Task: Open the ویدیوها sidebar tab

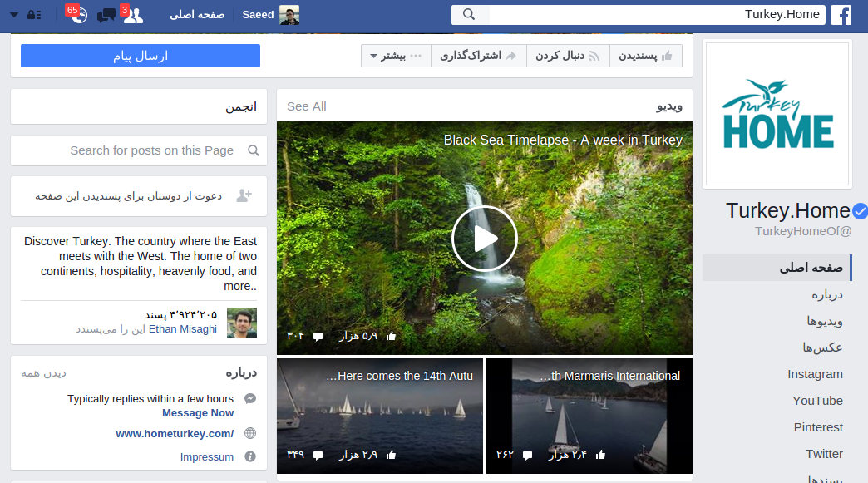Action: pyautogui.click(x=825, y=321)
